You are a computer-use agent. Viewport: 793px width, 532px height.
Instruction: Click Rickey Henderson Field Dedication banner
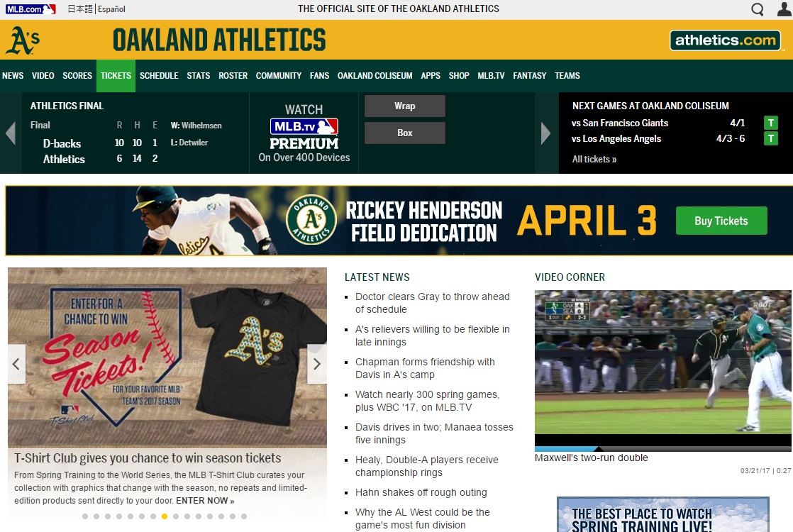click(399, 221)
